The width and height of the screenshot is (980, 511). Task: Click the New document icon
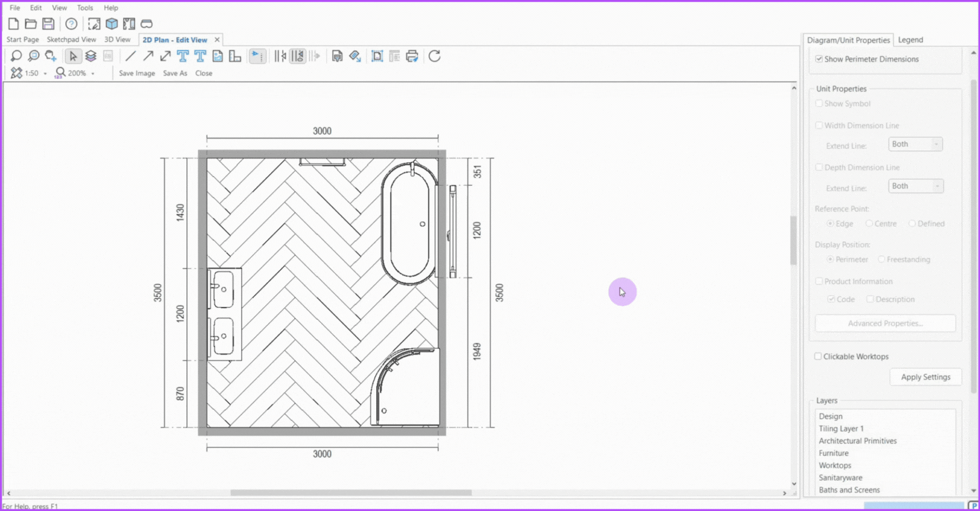pos(14,24)
